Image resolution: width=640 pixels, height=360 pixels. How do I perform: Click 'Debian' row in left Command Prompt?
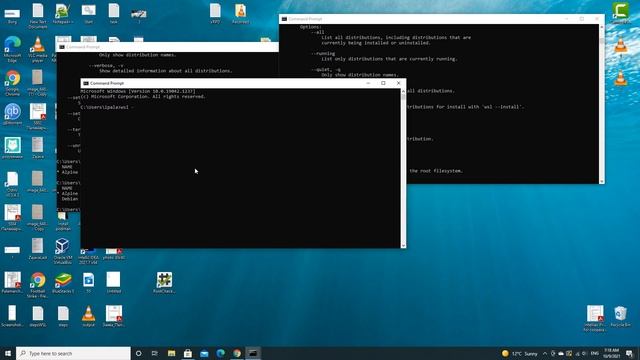pos(70,199)
